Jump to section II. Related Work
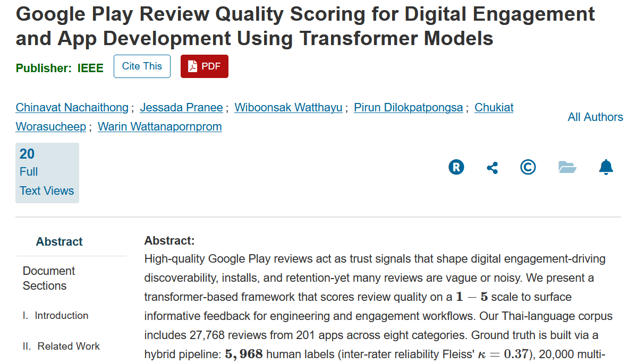Screen dimensions: 628x364 [61, 346]
